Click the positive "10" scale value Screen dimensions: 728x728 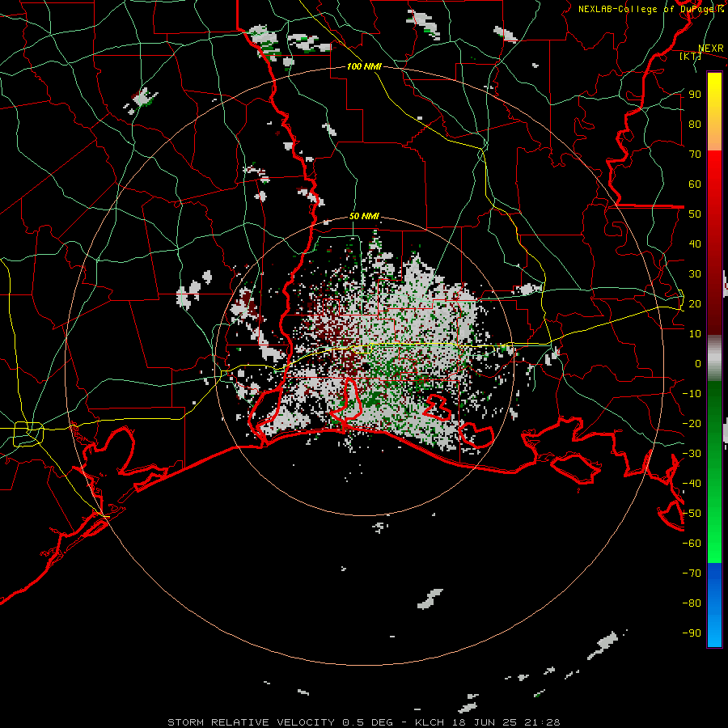(695, 334)
